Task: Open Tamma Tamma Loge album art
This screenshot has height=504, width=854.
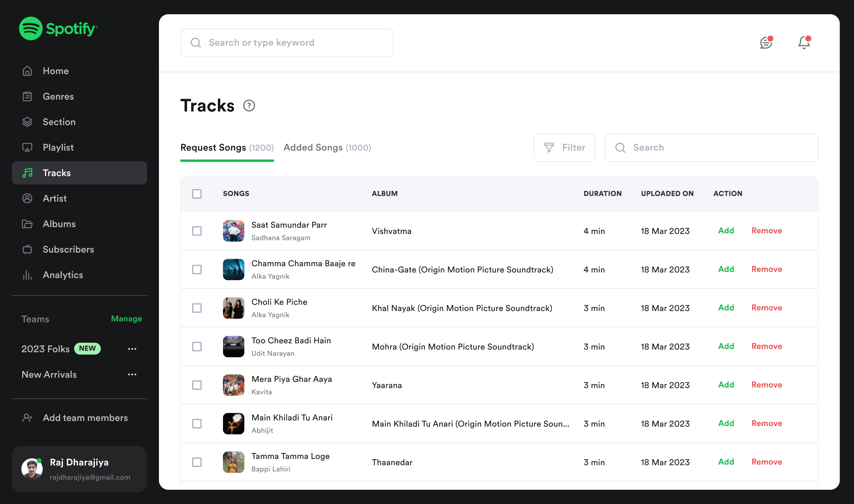Action: [x=233, y=462]
